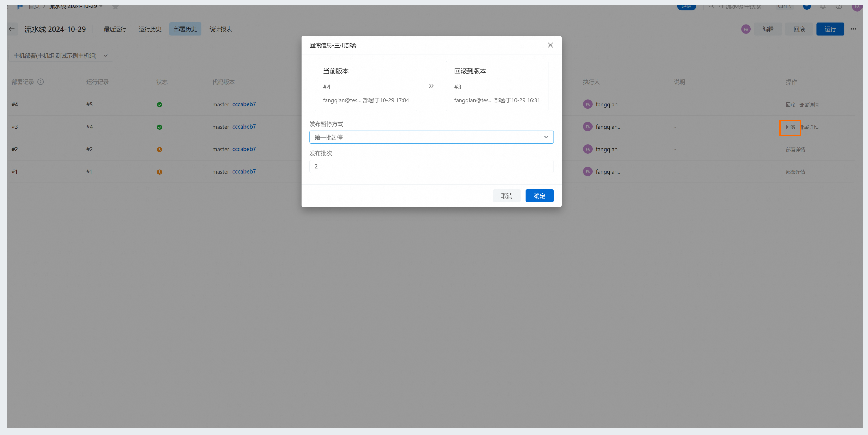Click executor name fangqian... in row #4
The width and height of the screenshot is (868, 435).
click(608, 105)
